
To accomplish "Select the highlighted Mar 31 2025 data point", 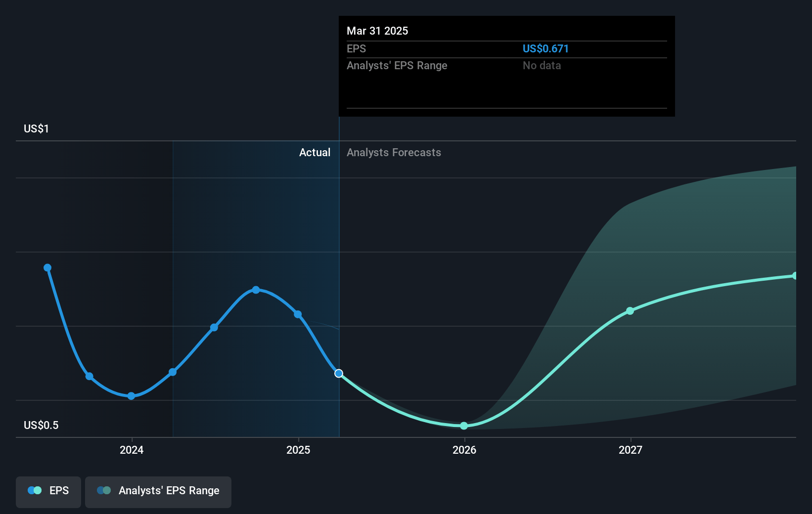I will (x=339, y=373).
